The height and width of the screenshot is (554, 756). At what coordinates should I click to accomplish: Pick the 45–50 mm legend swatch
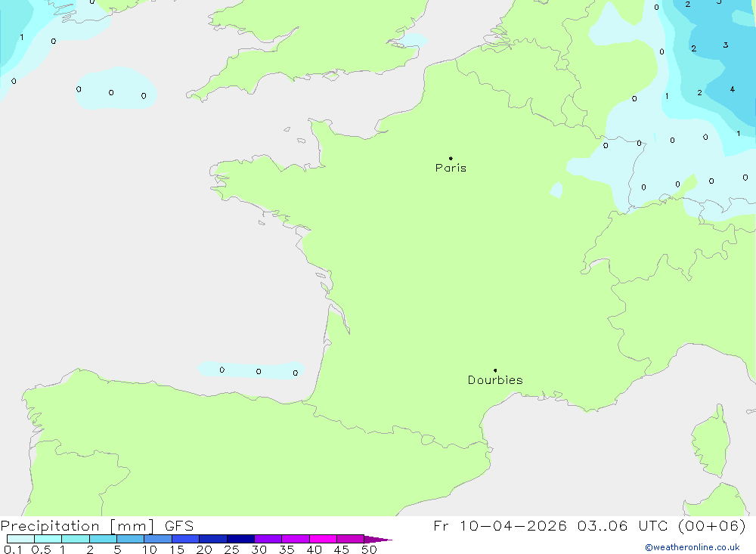click(x=351, y=539)
